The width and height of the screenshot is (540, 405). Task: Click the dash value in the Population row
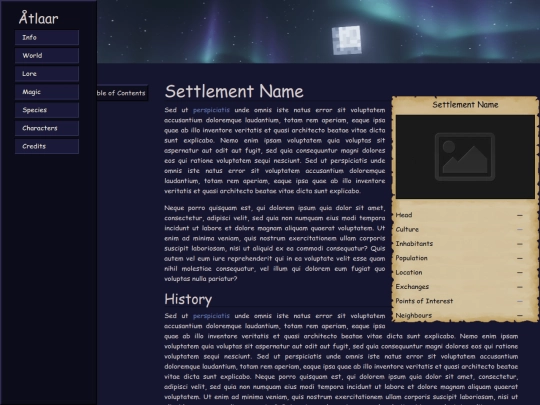click(520, 258)
